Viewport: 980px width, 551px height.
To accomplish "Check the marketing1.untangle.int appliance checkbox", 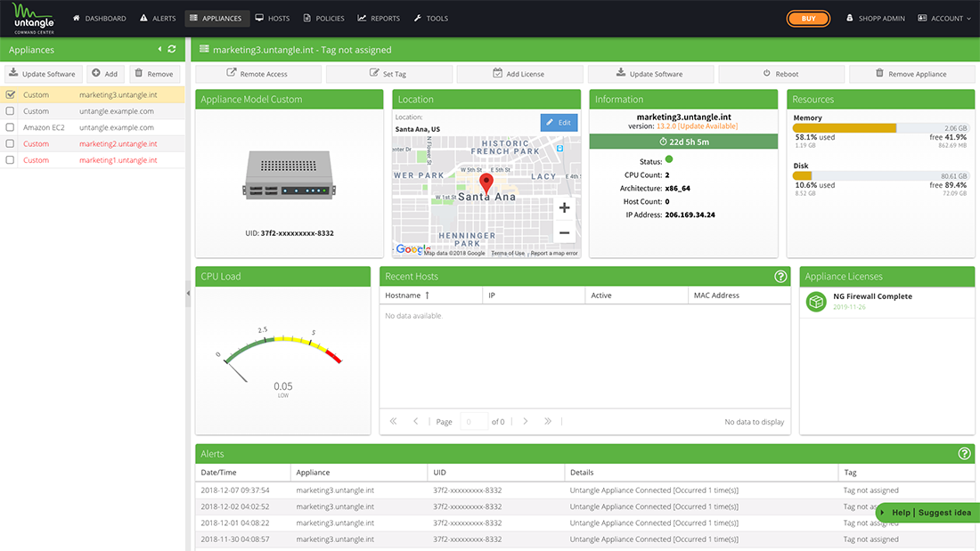I will click(x=10, y=160).
